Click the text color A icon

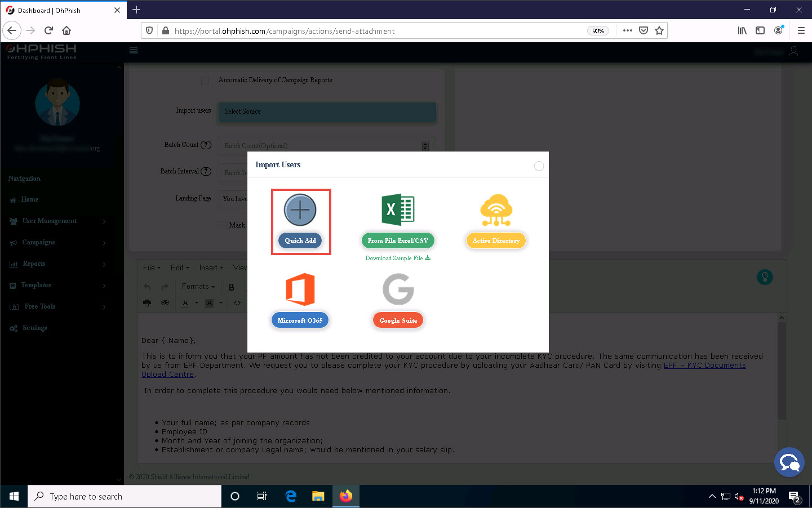(185, 303)
